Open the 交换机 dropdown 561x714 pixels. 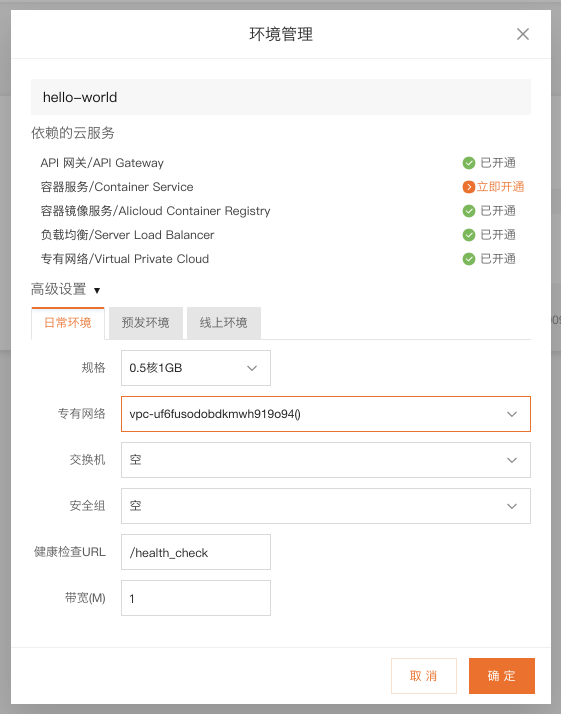(326, 460)
